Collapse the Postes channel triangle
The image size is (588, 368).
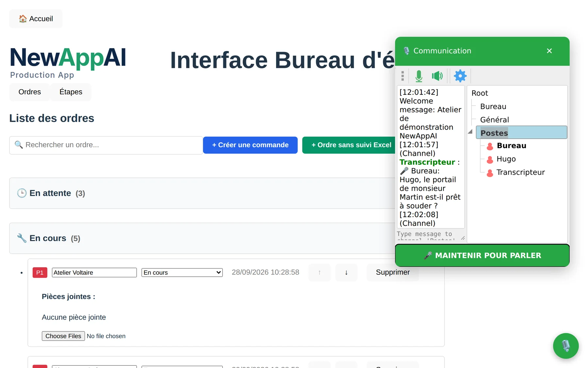tap(470, 132)
